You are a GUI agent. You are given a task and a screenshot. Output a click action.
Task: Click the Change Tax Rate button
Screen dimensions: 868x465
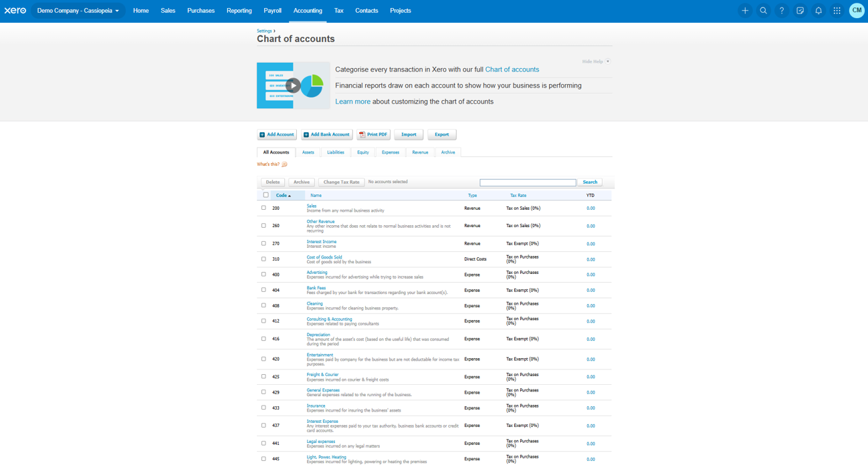342,182
